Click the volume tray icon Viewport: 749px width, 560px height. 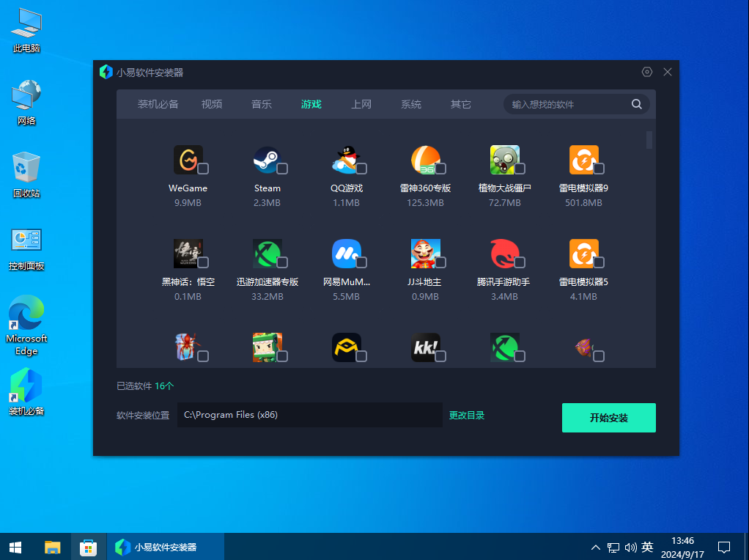(x=630, y=547)
